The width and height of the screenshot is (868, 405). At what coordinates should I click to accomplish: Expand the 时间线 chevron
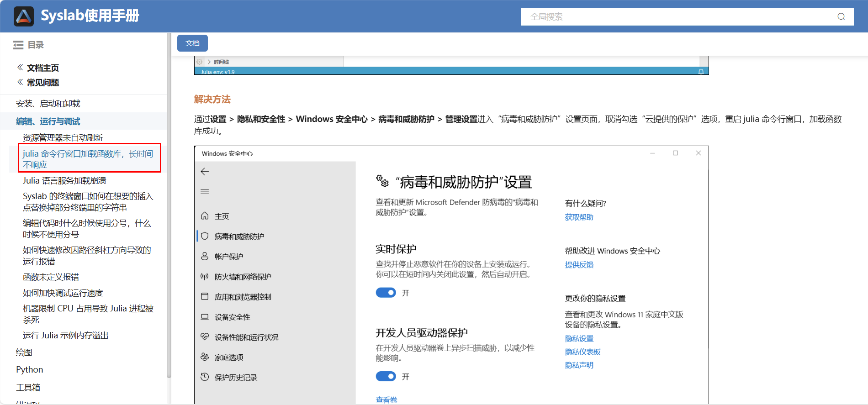[209, 62]
